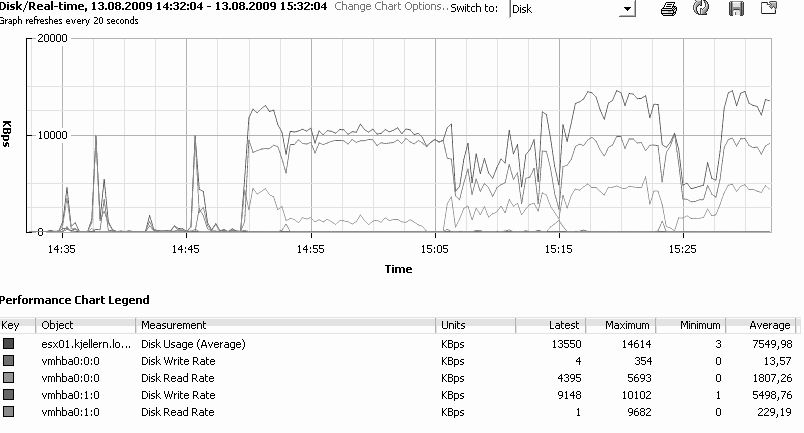Click the latest value 4395

[569, 378]
